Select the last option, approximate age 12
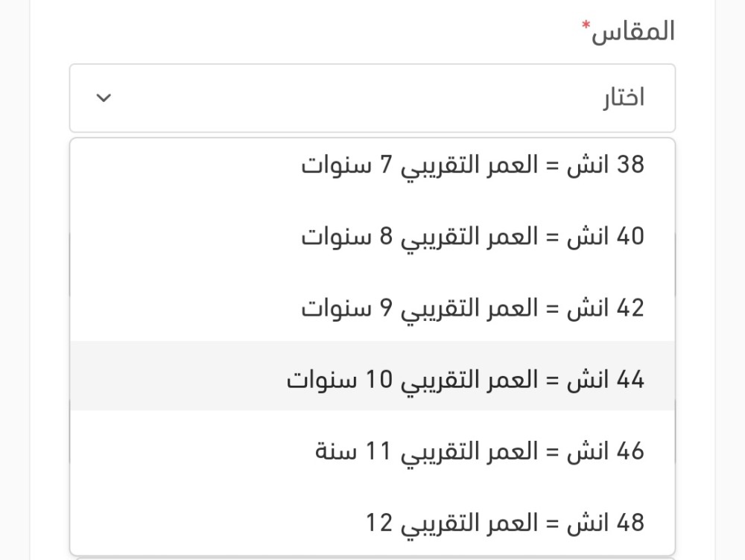 click(505, 523)
